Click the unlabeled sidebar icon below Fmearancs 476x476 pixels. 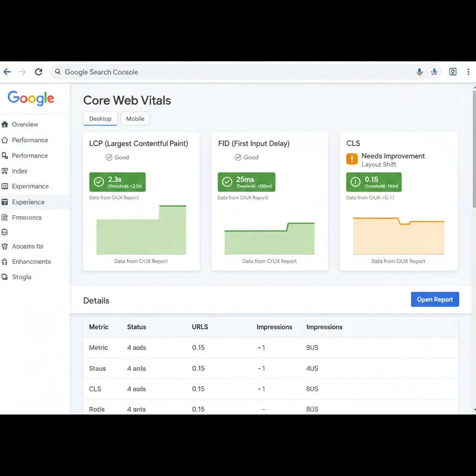pyautogui.click(x=5, y=232)
